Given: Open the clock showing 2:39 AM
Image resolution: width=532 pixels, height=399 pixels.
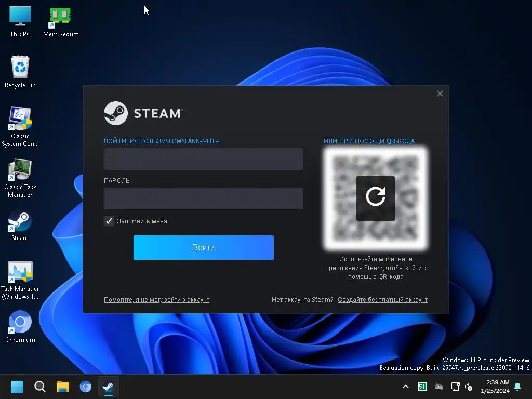Looking at the screenshot, I should pyautogui.click(x=495, y=387).
